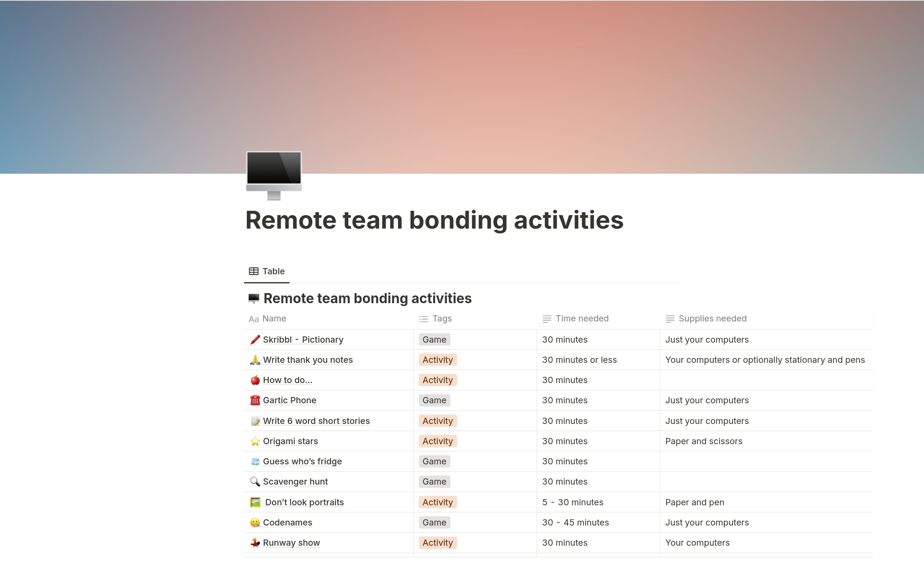The height and width of the screenshot is (577, 924).
Task: Open the Codenames page link
Action: pos(287,523)
